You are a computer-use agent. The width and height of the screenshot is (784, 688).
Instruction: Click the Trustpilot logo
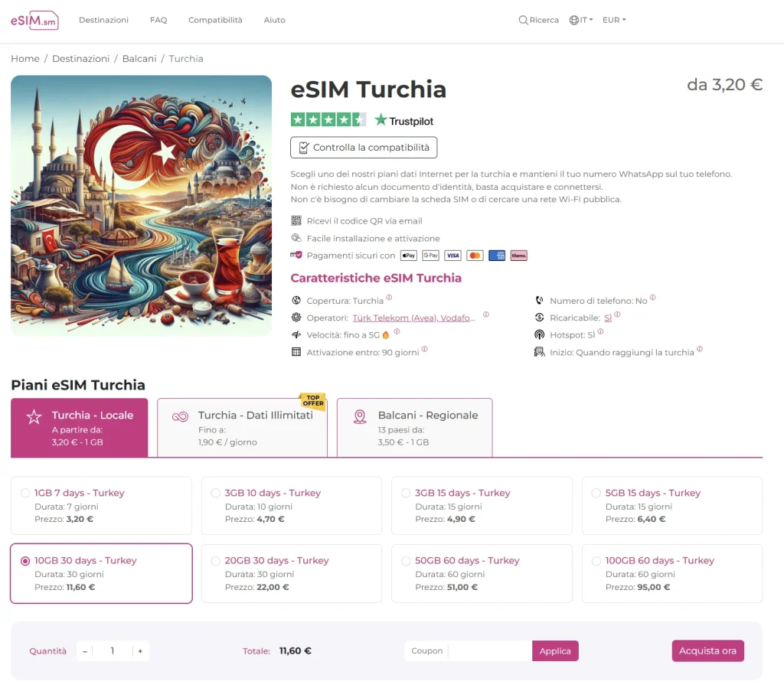point(404,120)
